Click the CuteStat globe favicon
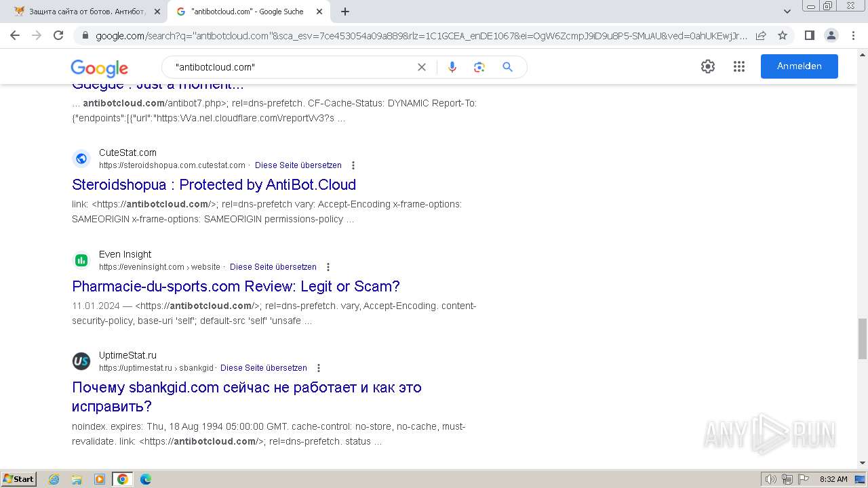 point(81,159)
